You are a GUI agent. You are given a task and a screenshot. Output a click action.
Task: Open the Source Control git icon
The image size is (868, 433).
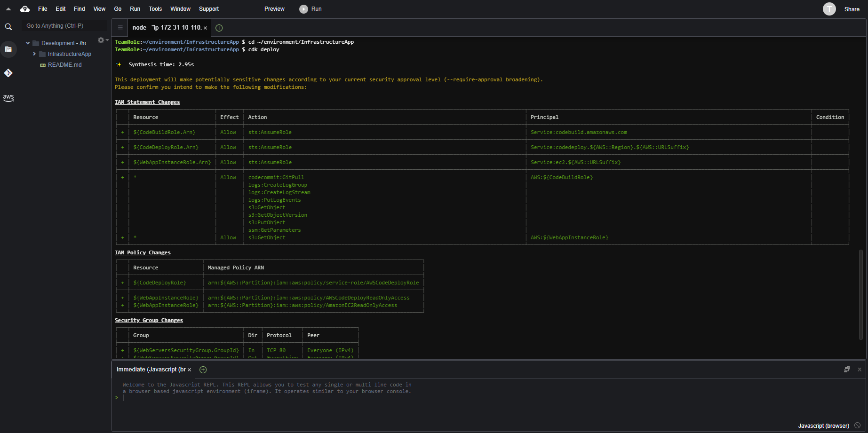[x=8, y=73]
